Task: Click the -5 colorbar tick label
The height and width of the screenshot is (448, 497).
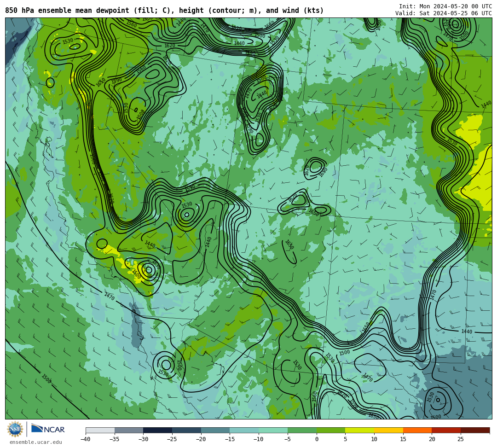Action: tap(288, 439)
